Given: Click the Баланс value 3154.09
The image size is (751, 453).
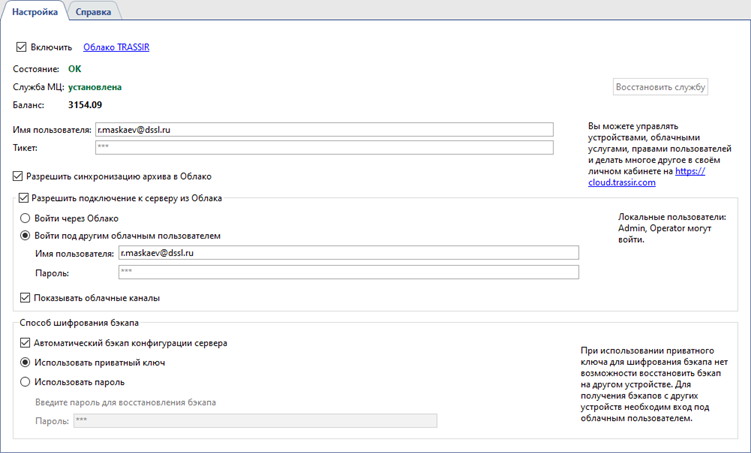Looking at the screenshot, I should 85,104.
